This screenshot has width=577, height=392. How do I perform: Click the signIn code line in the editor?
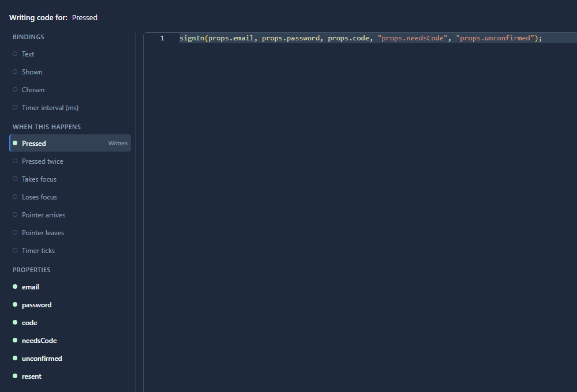(x=361, y=38)
